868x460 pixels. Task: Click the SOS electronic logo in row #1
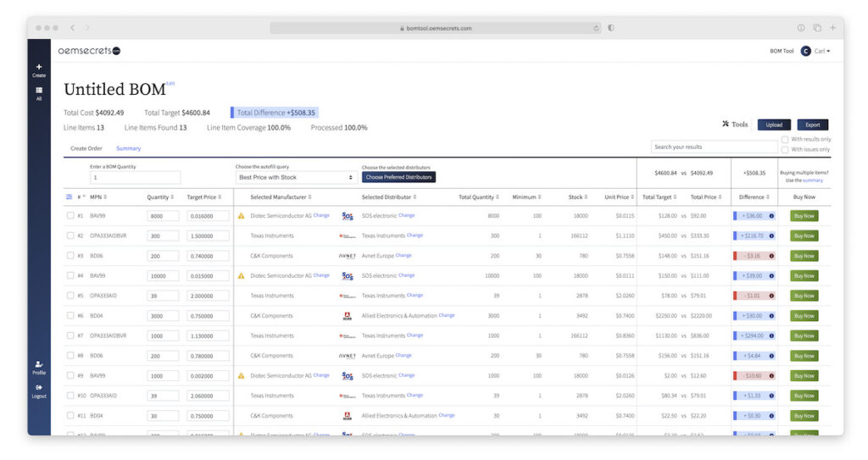tap(347, 216)
